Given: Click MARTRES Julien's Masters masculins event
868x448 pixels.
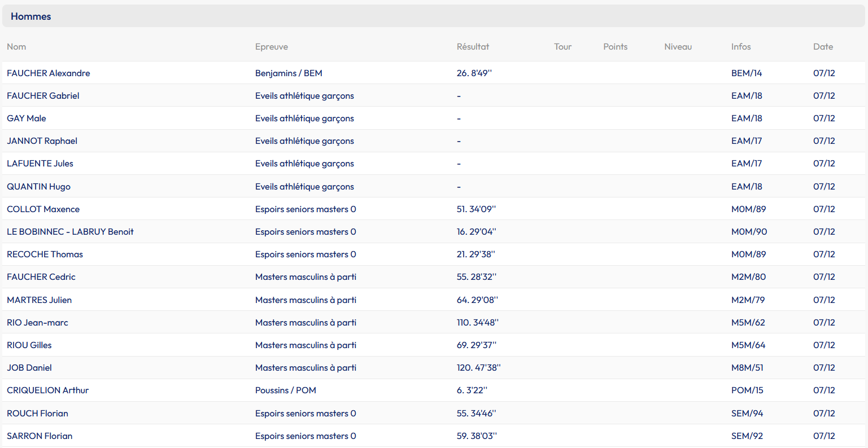Looking at the screenshot, I should click(306, 300).
